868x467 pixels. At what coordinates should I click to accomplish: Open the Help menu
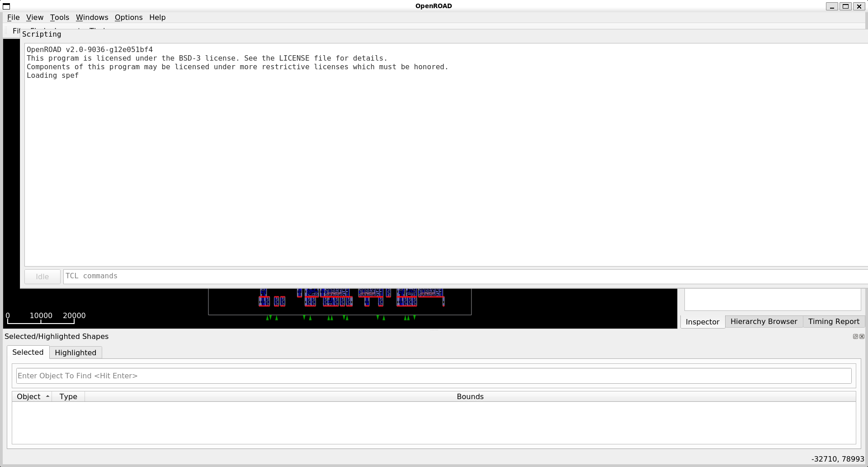click(157, 17)
